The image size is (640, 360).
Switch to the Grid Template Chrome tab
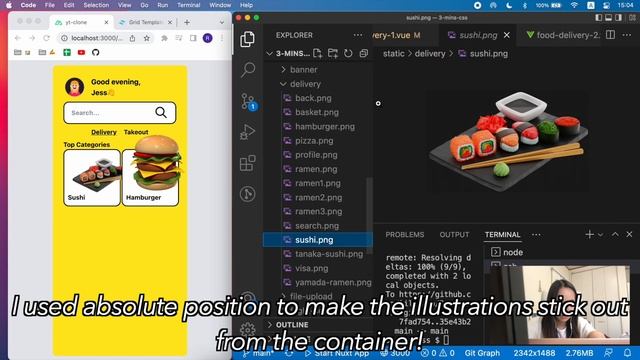tap(145, 22)
